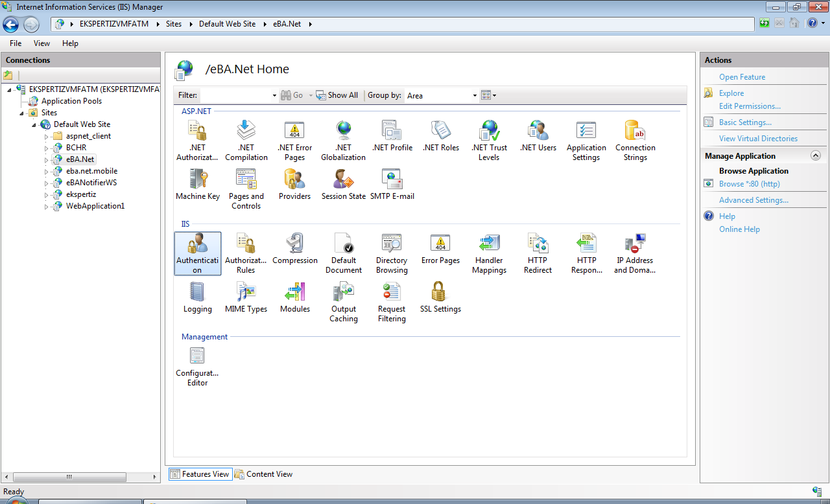Expand the BCHR tree node
Image resolution: width=830 pixels, height=504 pixels.
tap(46, 148)
